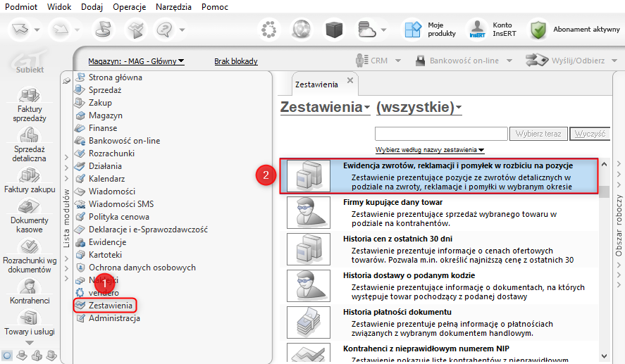Open Podmiot menu
Viewport: 625px width, 364px height.
[21, 7]
